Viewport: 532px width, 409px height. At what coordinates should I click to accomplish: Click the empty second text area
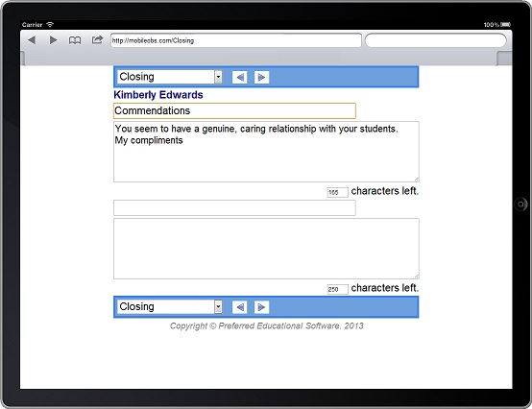click(266, 249)
